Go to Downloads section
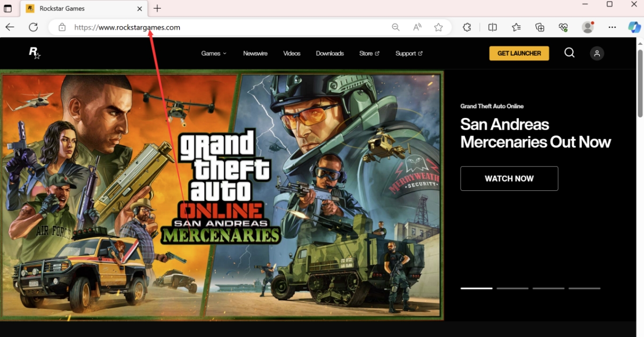Image resolution: width=644 pixels, height=337 pixels. tap(329, 53)
